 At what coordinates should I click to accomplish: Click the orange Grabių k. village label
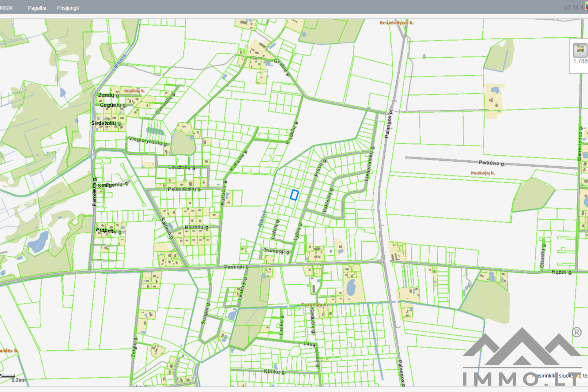134,91
